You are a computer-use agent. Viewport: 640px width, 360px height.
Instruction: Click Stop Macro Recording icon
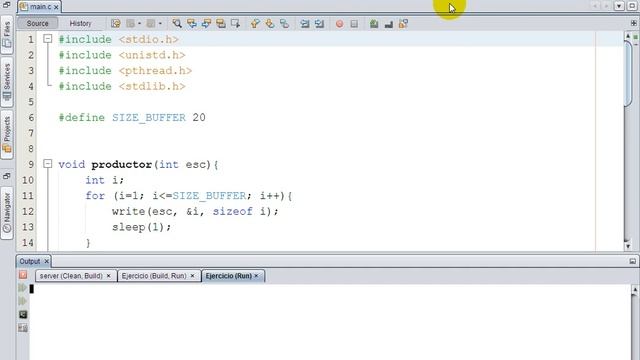pos(354,24)
